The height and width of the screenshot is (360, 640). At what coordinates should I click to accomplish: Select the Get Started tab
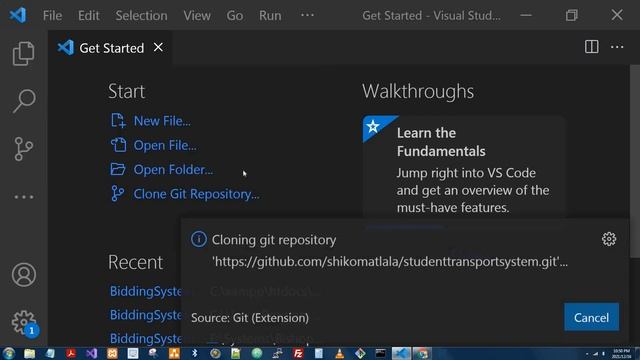110,48
